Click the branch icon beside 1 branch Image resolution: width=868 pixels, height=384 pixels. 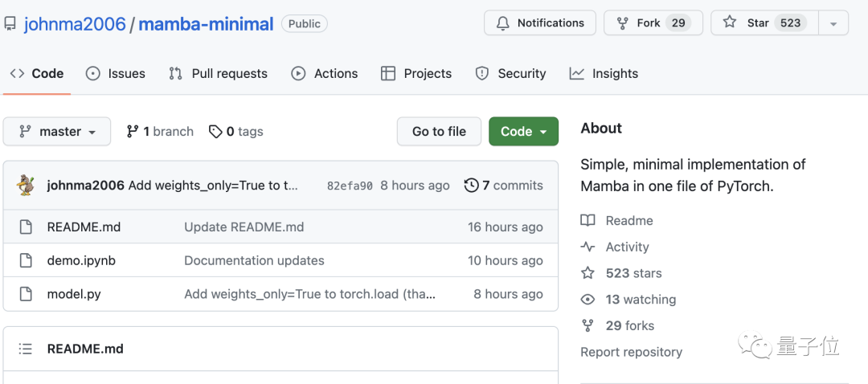[133, 132]
